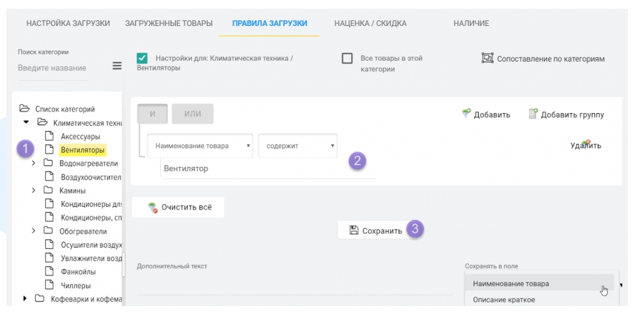644x313 pixels.
Task: Click the Добавить группу text button
Action: [x=572, y=115]
